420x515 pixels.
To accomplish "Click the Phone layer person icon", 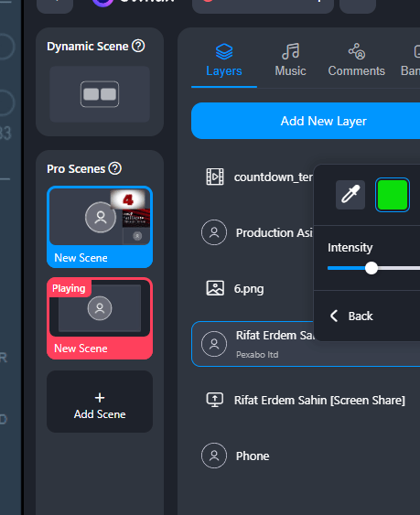I will pyautogui.click(x=214, y=456).
